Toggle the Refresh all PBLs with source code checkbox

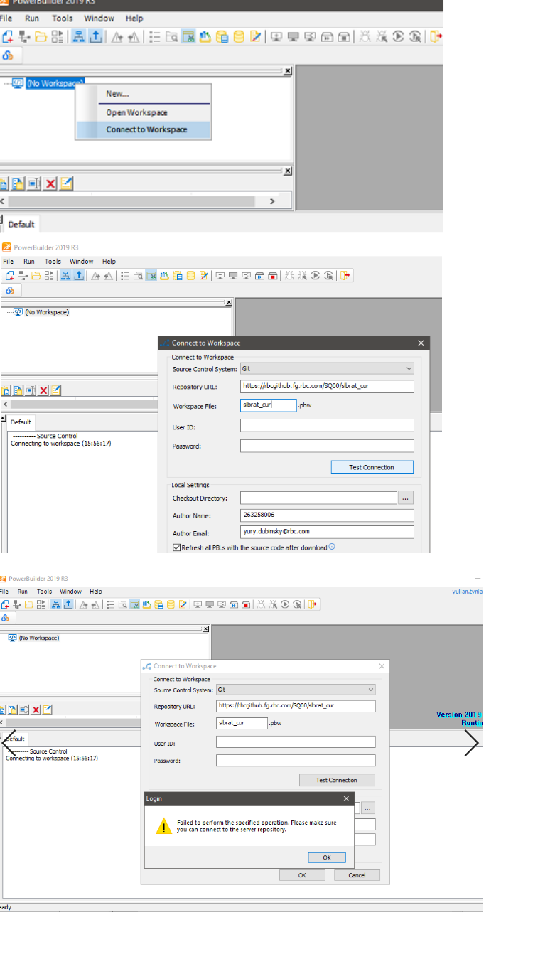point(176,547)
